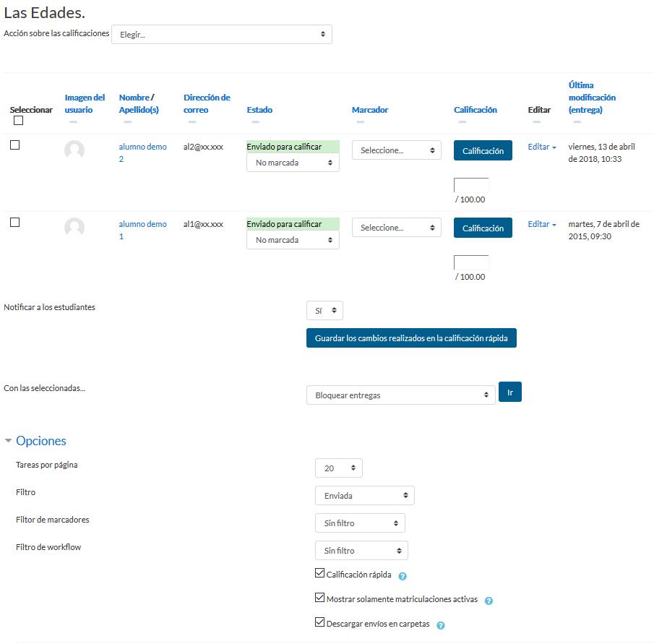
Task: Uncheck Calificación rápida option
Action: [319, 573]
